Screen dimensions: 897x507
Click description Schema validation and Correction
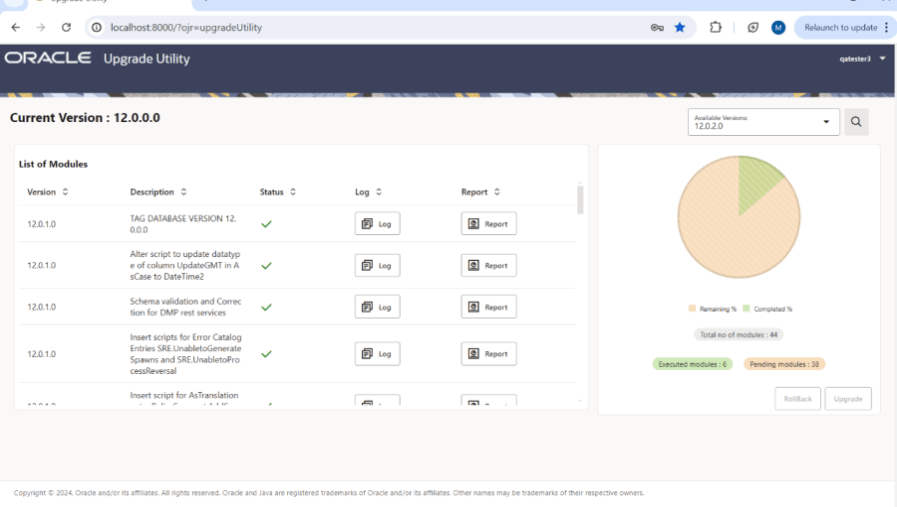tap(185, 307)
